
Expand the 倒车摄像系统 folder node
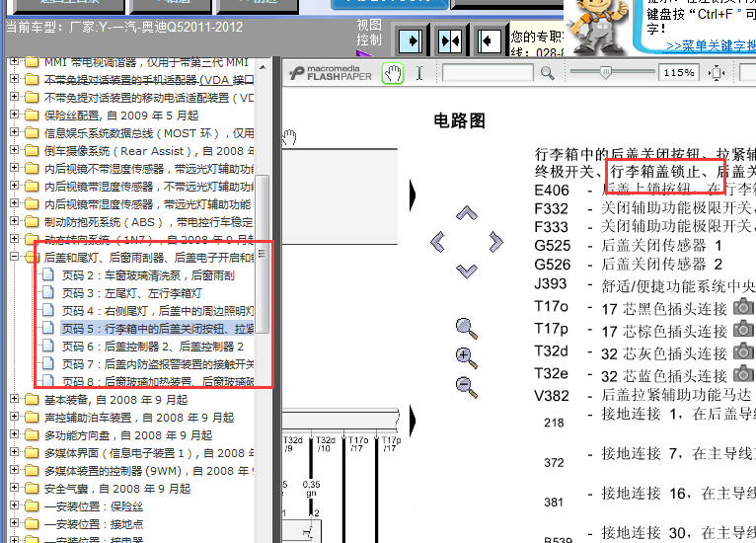pos(15,150)
